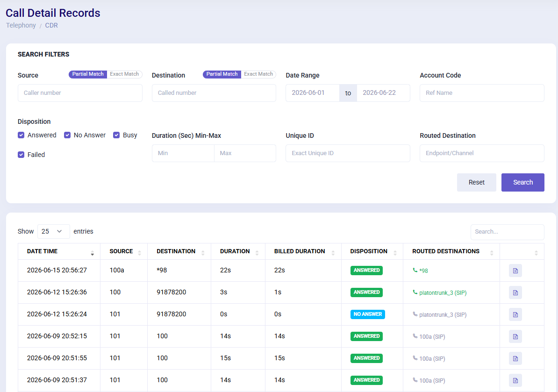
Task: Open details icon for 2026-06-09 20:52:15 call
Action: pyautogui.click(x=515, y=336)
